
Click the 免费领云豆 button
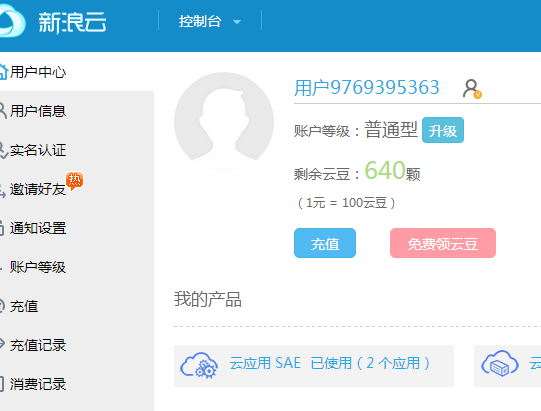pos(443,243)
